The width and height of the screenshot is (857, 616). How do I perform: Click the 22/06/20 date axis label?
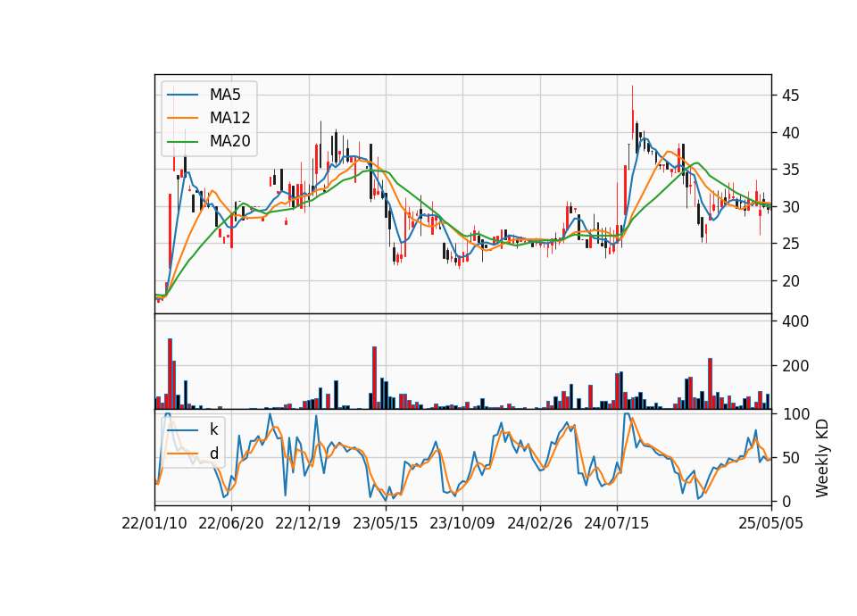(230, 523)
